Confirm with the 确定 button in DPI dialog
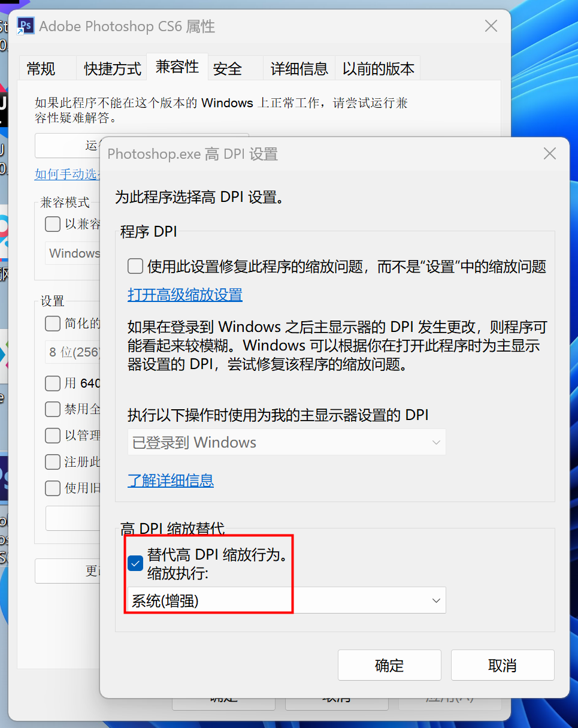The height and width of the screenshot is (728, 578). (389, 665)
